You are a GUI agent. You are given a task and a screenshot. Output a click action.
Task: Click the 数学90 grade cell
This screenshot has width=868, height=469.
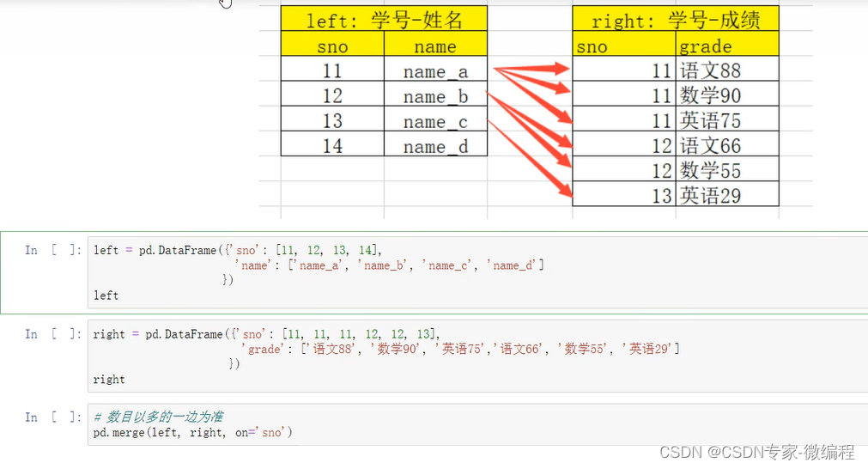727,94
